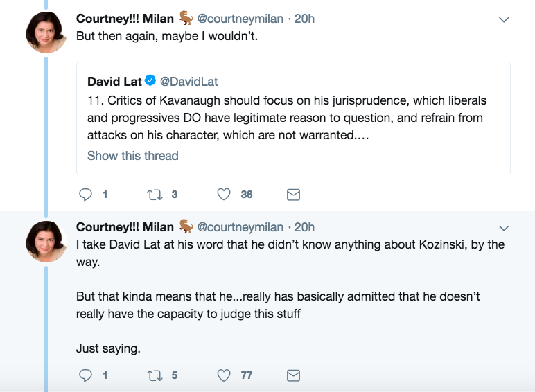Like the second tweet with 77 likes
The height and width of the screenshot is (392, 535).
tap(224, 375)
